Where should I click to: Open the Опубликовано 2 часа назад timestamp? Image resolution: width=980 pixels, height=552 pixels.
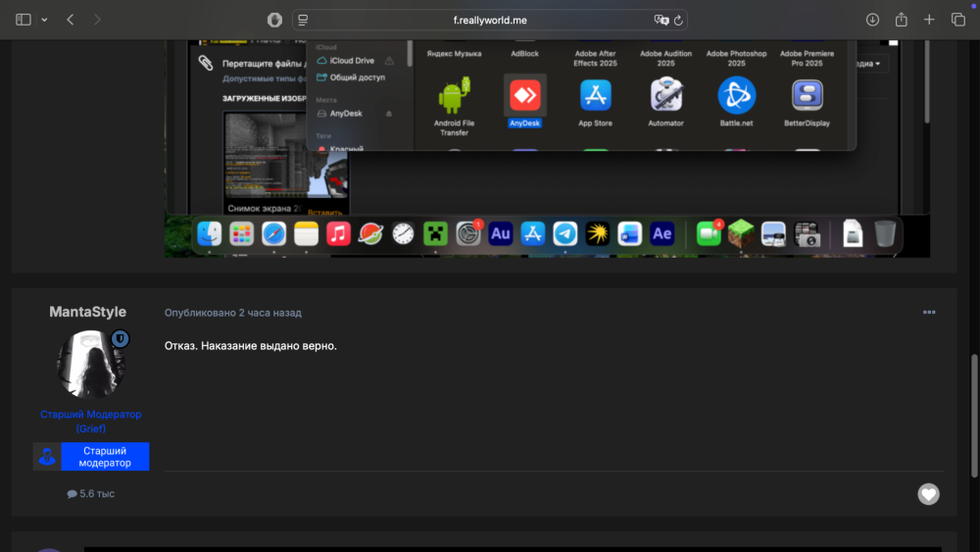coord(232,313)
